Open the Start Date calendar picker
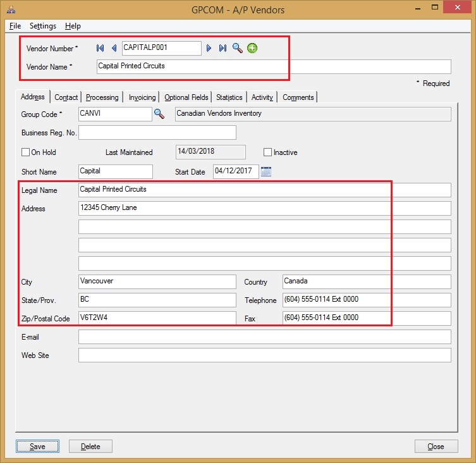 click(266, 171)
